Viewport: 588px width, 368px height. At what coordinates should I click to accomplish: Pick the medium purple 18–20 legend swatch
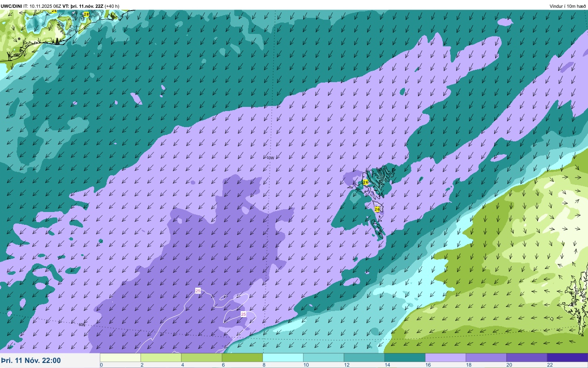pos(486,357)
